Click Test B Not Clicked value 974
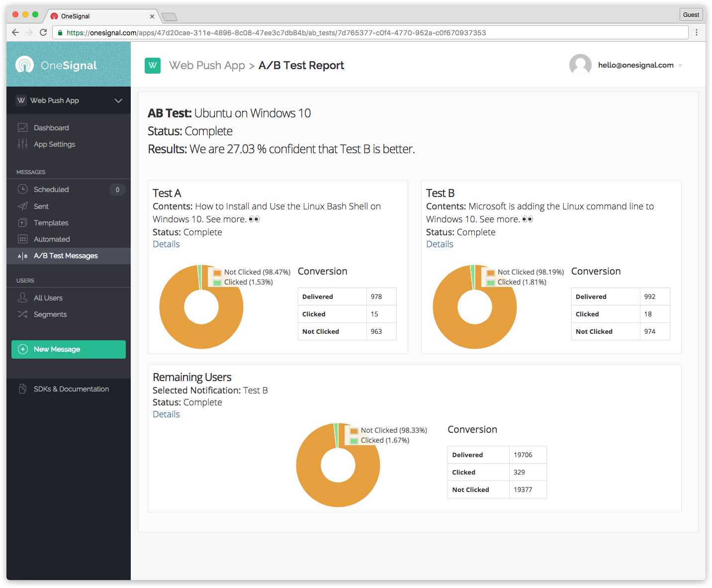Screen dimensions: 712x588 [x=650, y=331]
